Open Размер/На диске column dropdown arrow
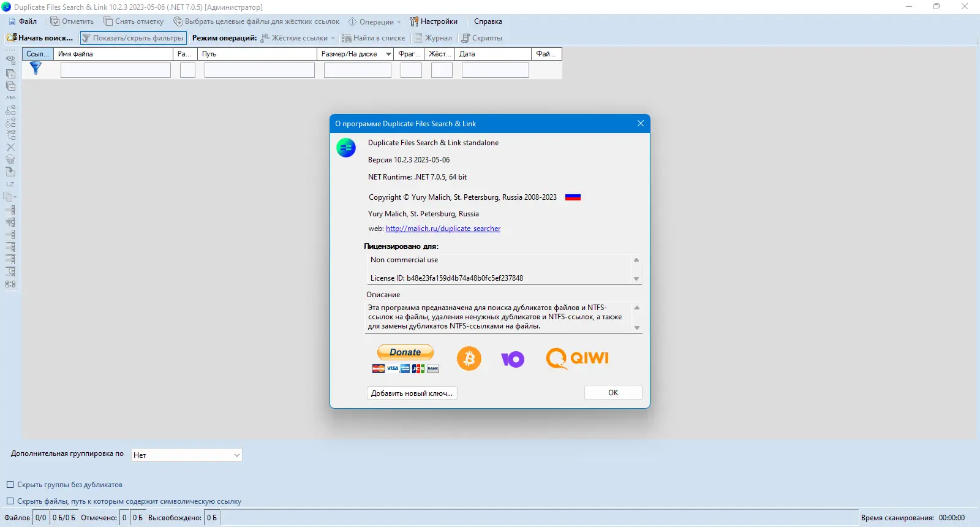This screenshot has width=980, height=527. tap(388, 54)
